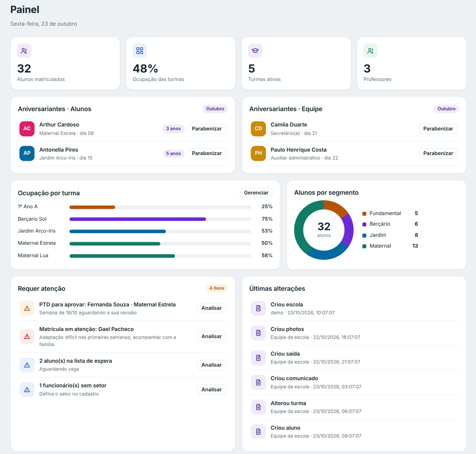This screenshot has width=476, height=454.
Task: Click blue warning icon for lista de espera
Action: pos(27,365)
